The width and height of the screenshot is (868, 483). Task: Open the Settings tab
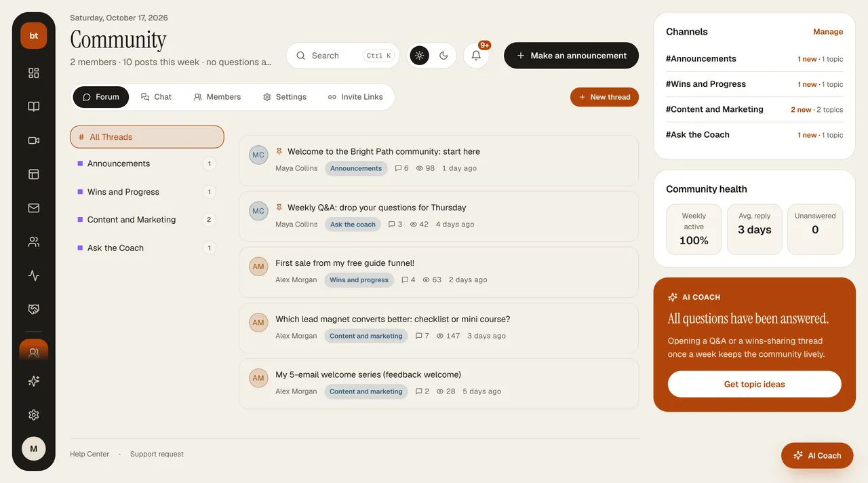point(285,97)
